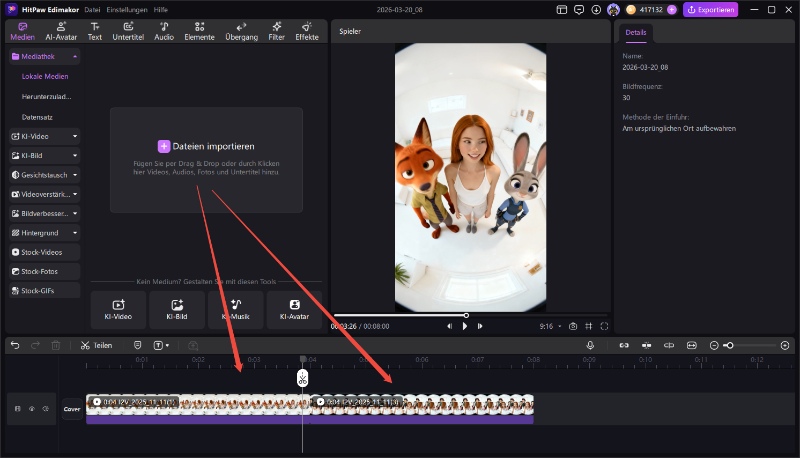
Task: Switch to the Audio tab
Action: (164, 32)
